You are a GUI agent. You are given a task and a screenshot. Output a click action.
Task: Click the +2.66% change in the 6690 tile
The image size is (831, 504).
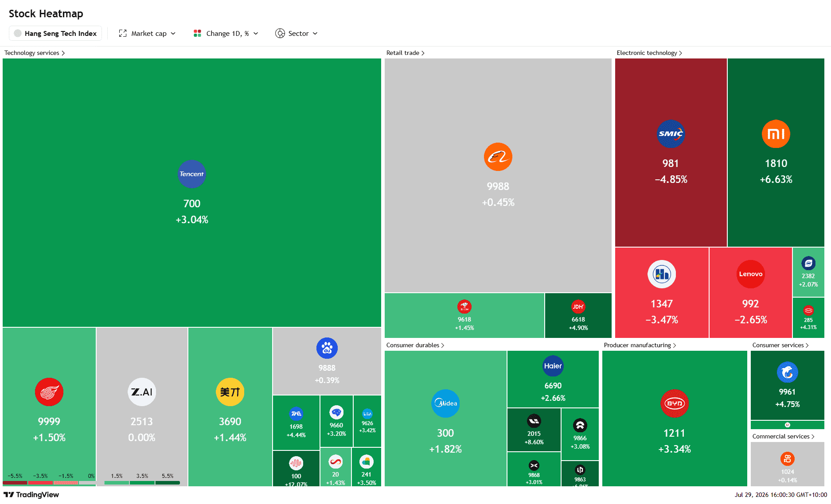553,398
